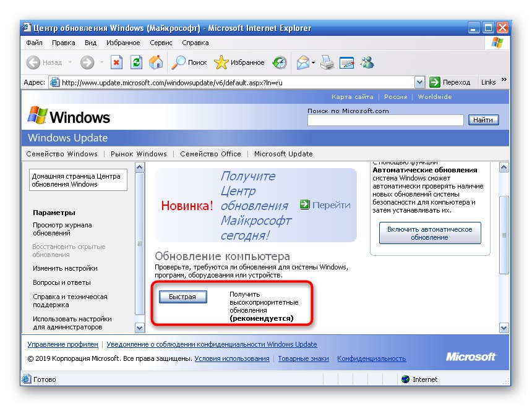Open Уведомление о соблюдении конфиденциальности link
This screenshot has width=532, height=406.
[212, 344]
